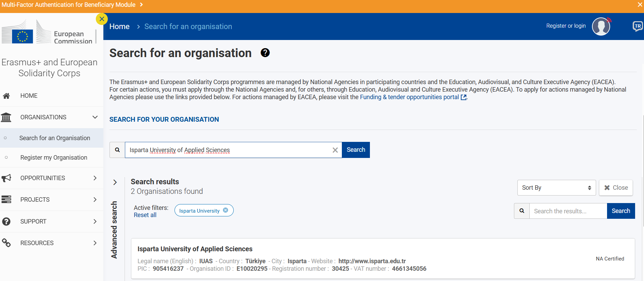Expand the Advanced search panel arrow
The image size is (644, 281).
pos(115,182)
